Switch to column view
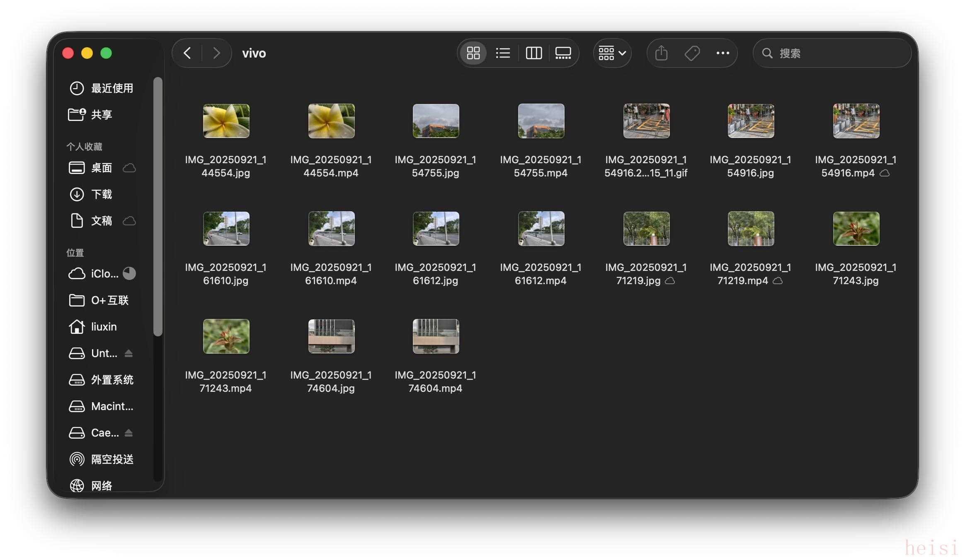Image resolution: width=965 pixels, height=560 pixels. 533,53
